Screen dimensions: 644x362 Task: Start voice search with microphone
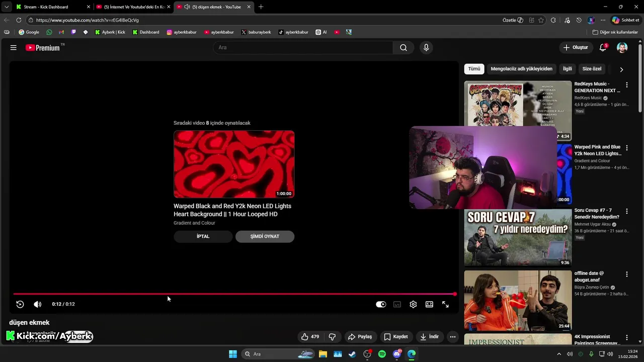[426, 48]
